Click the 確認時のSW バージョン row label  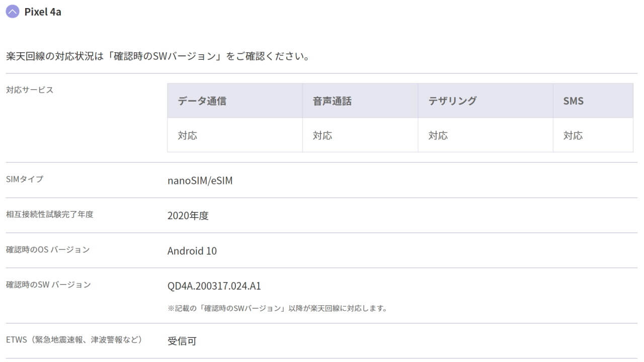pyautogui.click(x=48, y=285)
